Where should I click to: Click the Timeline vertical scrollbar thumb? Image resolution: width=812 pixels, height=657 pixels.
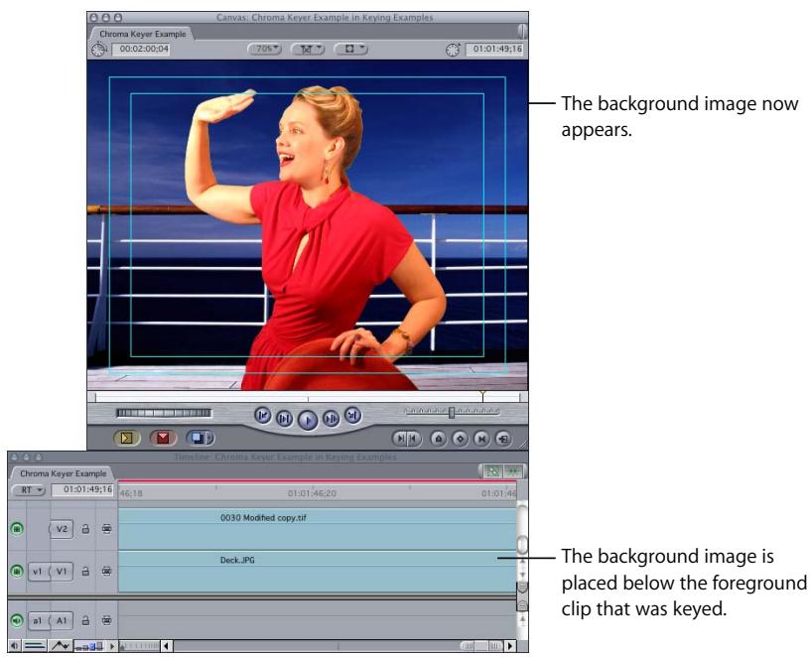[x=522, y=544]
